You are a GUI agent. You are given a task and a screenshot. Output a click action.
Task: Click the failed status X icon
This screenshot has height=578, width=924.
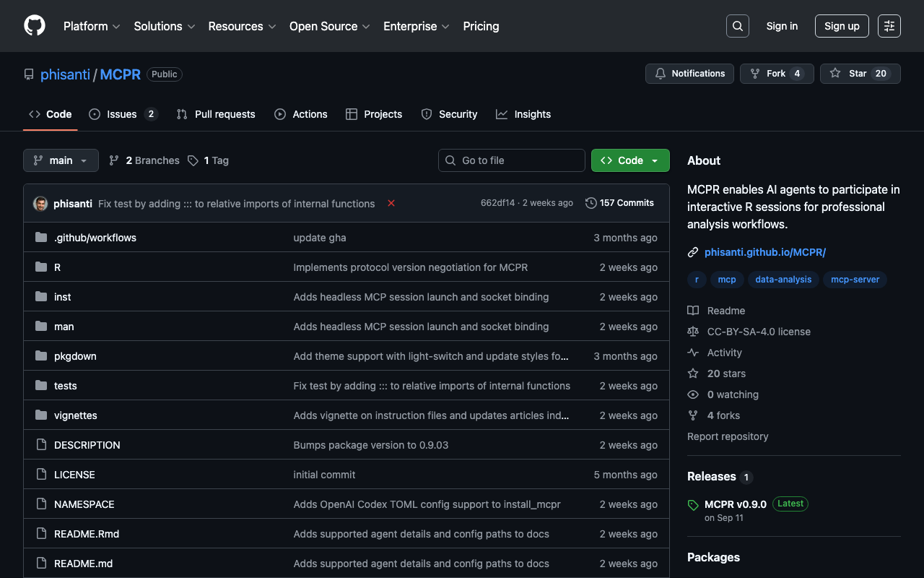pyautogui.click(x=391, y=204)
